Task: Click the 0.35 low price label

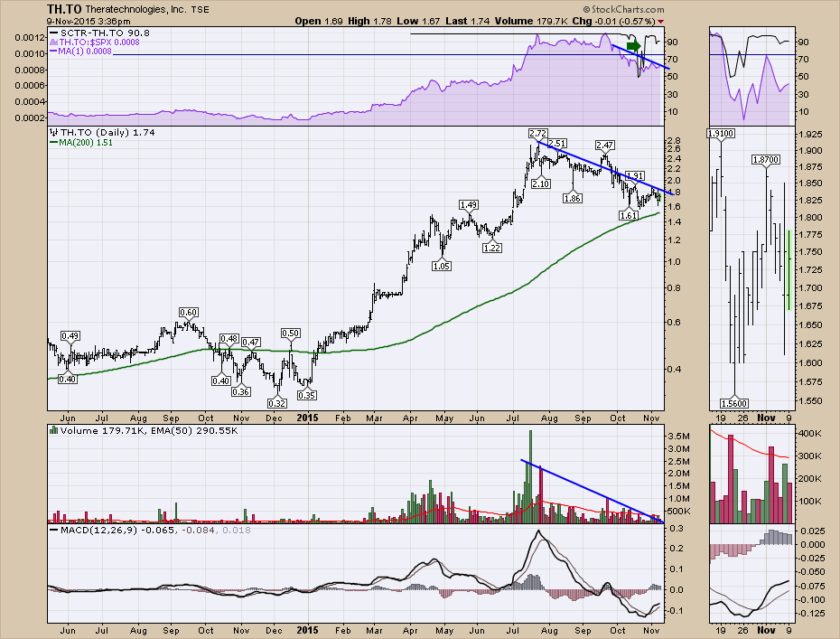Action: click(x=306, y=395)
